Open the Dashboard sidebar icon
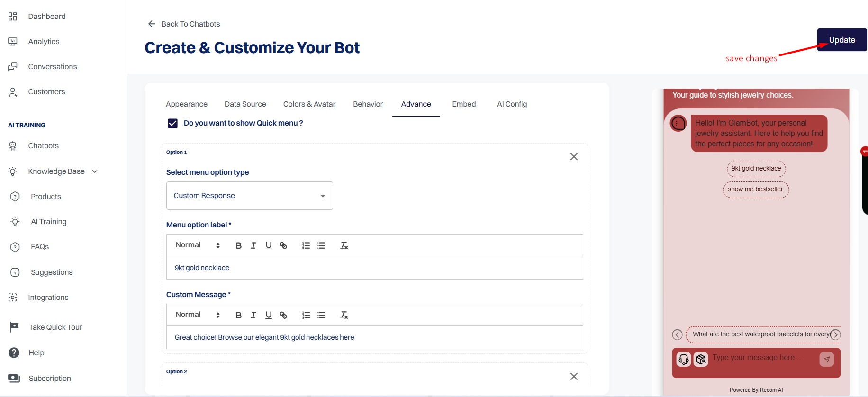 click(13, 17)
